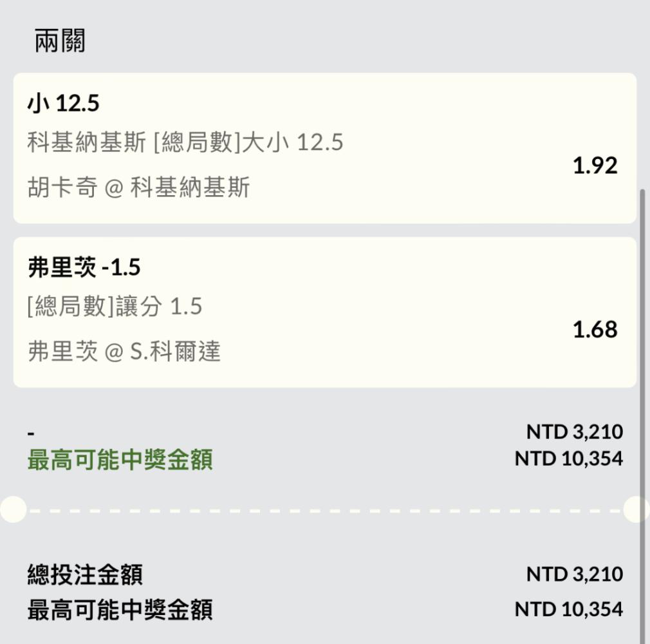650x644 pixels.
Task: Click the left ticket notch circle
Action: (x=14, y=509)
